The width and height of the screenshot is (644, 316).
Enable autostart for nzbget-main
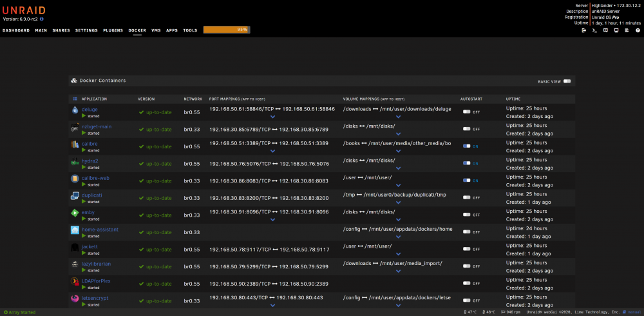tap(466, 129)
